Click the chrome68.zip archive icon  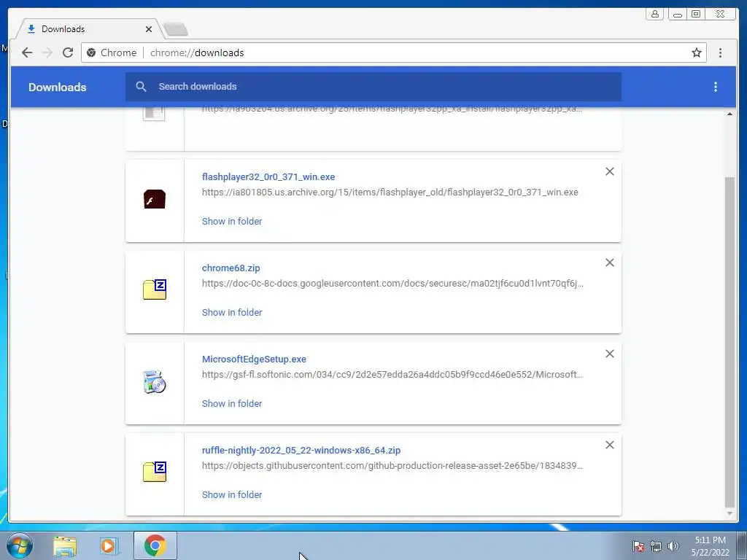coord(155,289)
